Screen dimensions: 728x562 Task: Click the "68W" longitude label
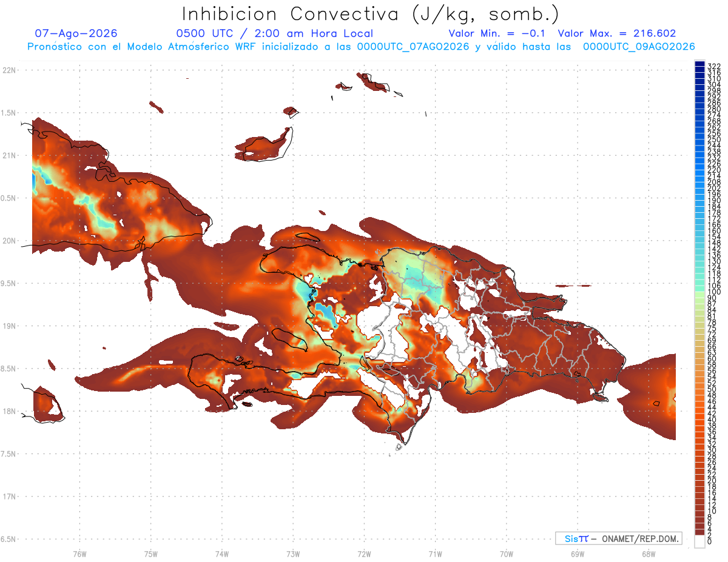648,554
